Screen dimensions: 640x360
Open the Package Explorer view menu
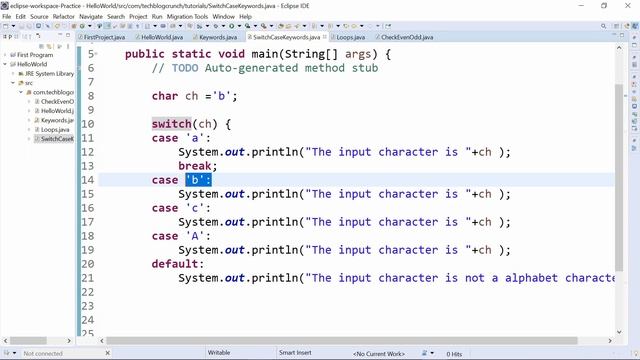click(68, 46)
